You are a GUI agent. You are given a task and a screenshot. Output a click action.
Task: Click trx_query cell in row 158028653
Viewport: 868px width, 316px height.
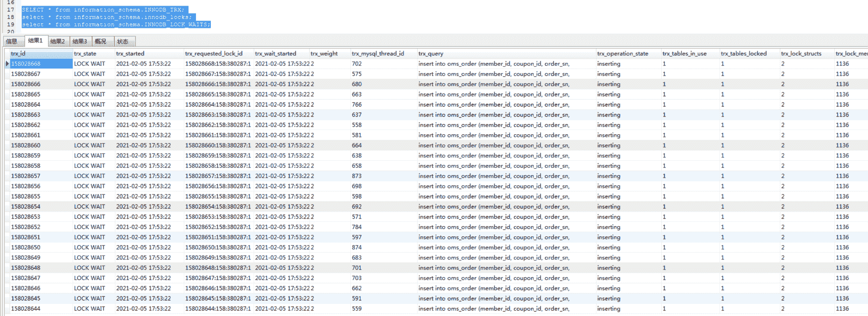click(507, 217)
